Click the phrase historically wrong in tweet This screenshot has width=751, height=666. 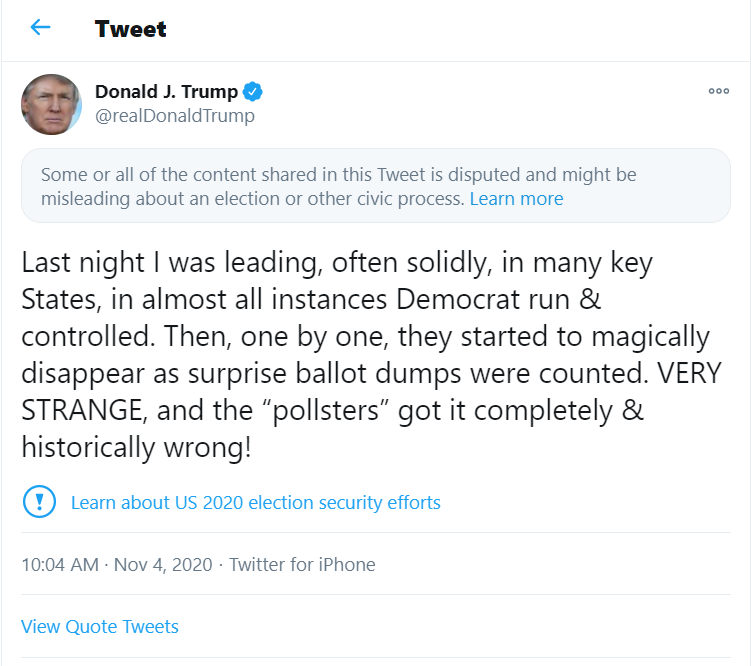point(136,448)
